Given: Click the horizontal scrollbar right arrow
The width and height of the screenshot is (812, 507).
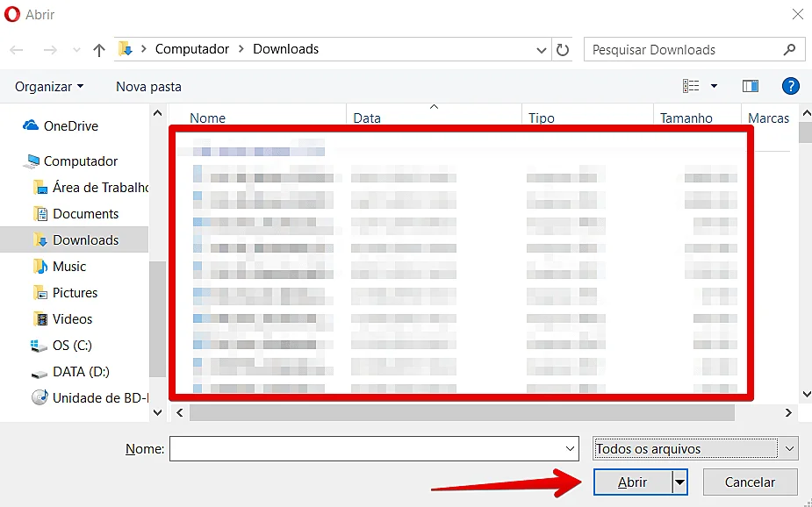Looking at the screenshot, I should [788, 413].
